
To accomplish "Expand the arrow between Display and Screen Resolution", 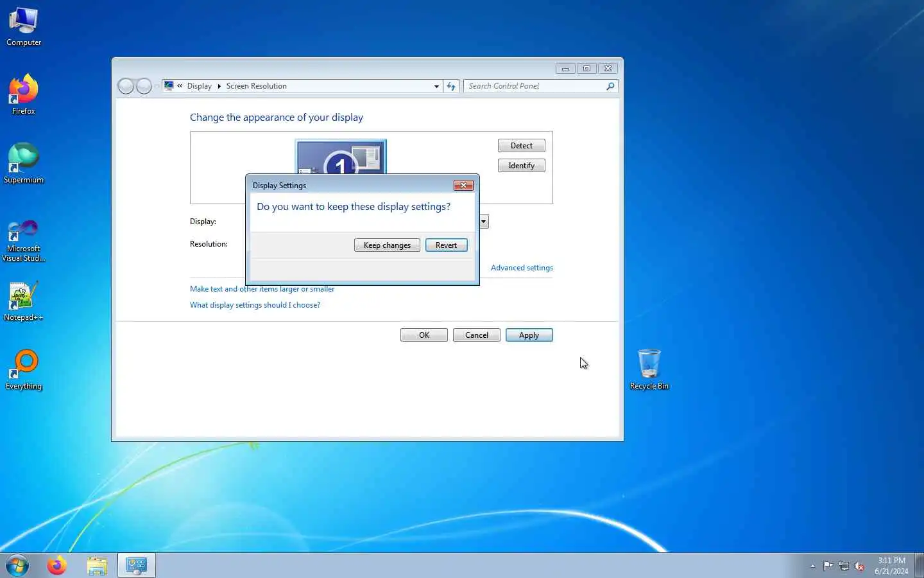I will coord(219,86).
